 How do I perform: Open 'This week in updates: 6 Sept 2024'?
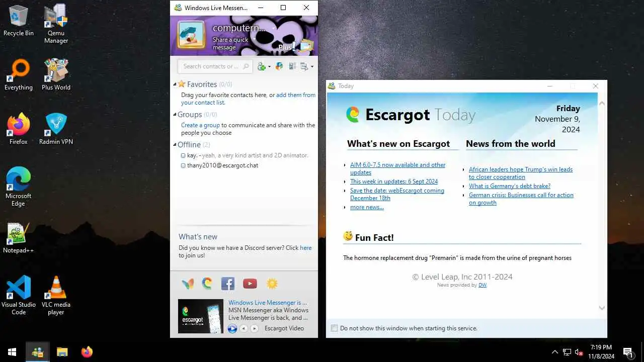394,182
